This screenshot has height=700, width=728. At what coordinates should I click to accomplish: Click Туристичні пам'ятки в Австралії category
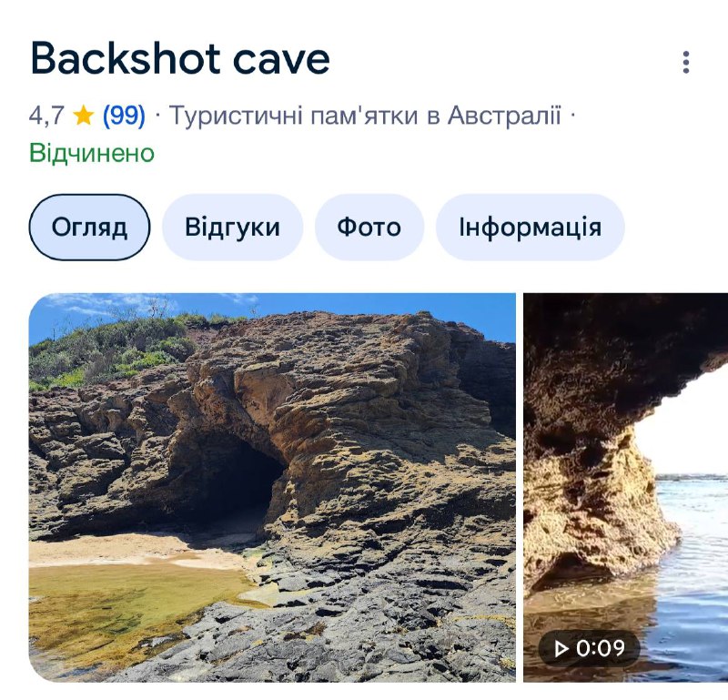pyautogui.click(x=365, y=115)
